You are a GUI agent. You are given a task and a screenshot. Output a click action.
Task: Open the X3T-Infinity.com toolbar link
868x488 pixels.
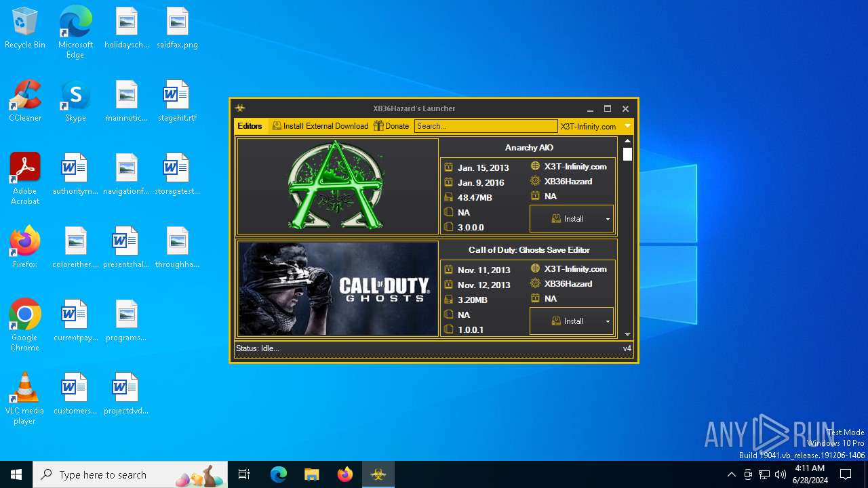point(588,126)
